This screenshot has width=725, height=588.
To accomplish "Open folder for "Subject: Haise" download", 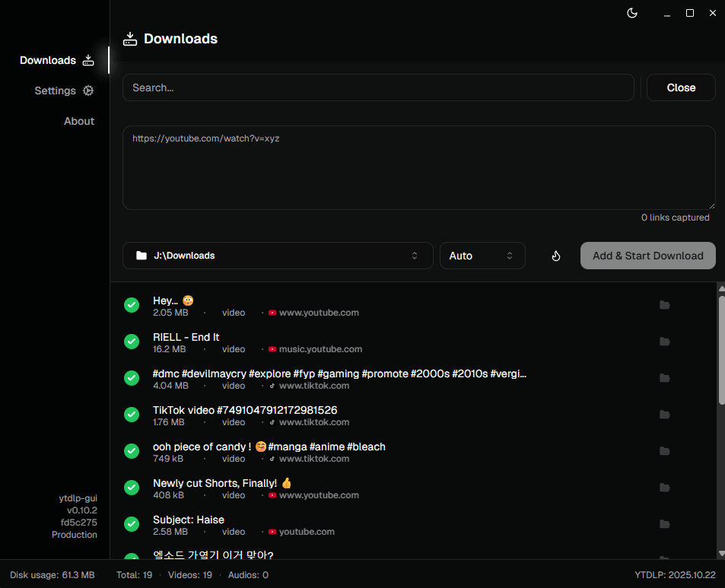I will pos(664,524).
